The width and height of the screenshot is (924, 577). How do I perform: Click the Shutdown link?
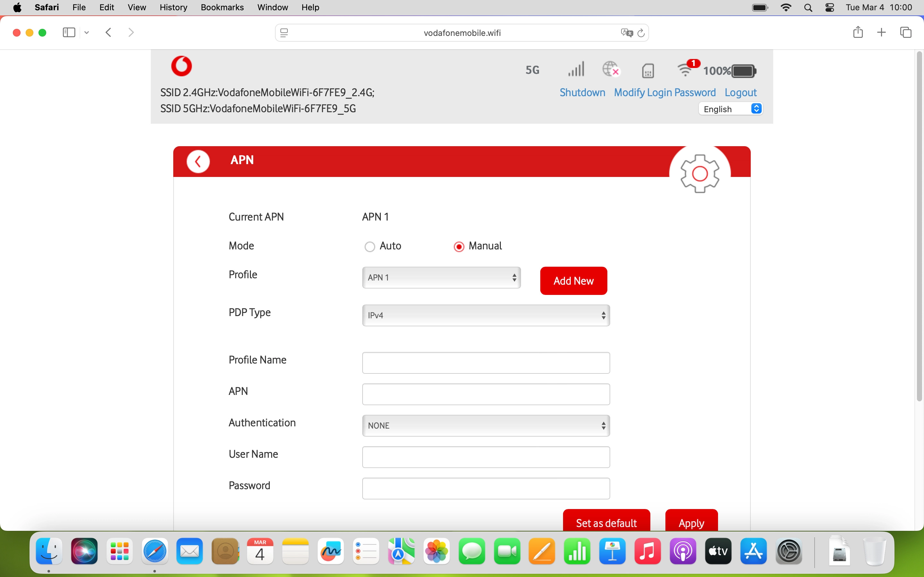point(582,92)
